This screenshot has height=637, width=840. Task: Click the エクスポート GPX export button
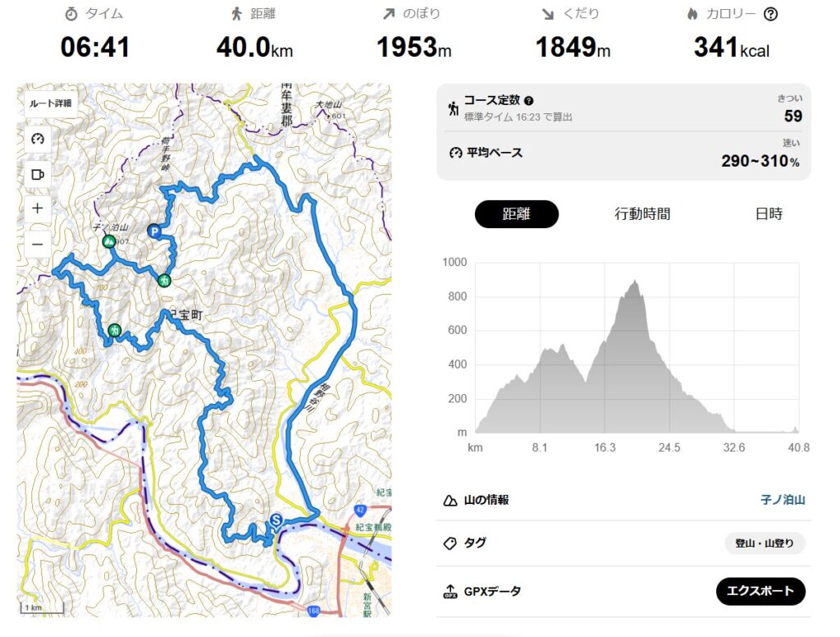pos(760,591)
